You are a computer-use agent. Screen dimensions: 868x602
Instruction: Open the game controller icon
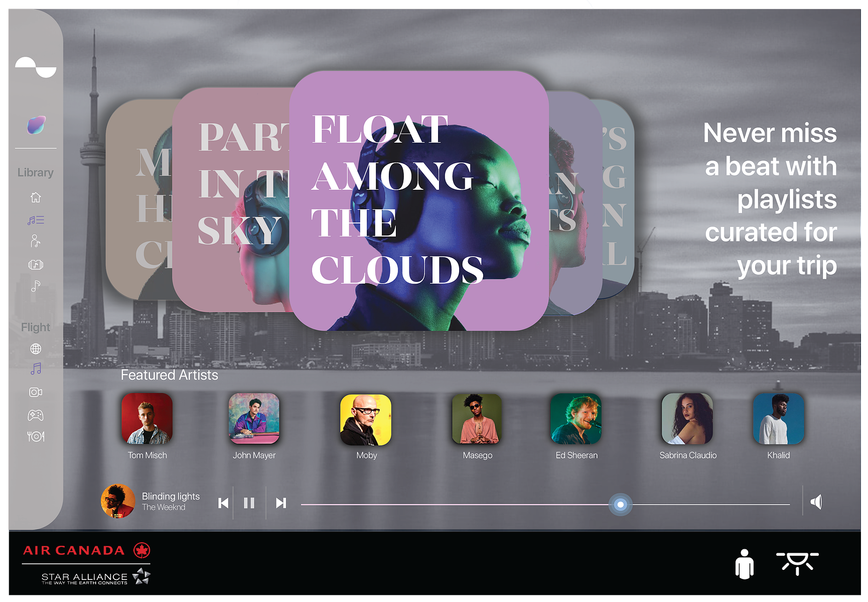point(36,415)
